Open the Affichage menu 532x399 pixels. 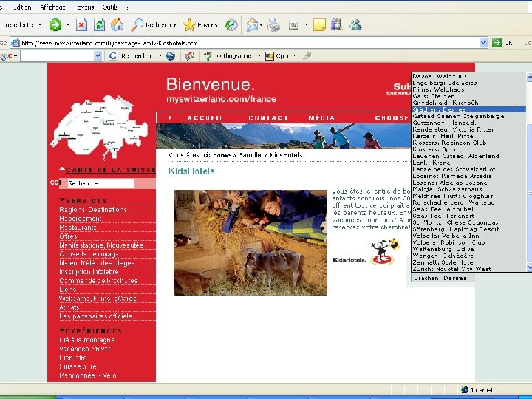[x=52, y=7]
